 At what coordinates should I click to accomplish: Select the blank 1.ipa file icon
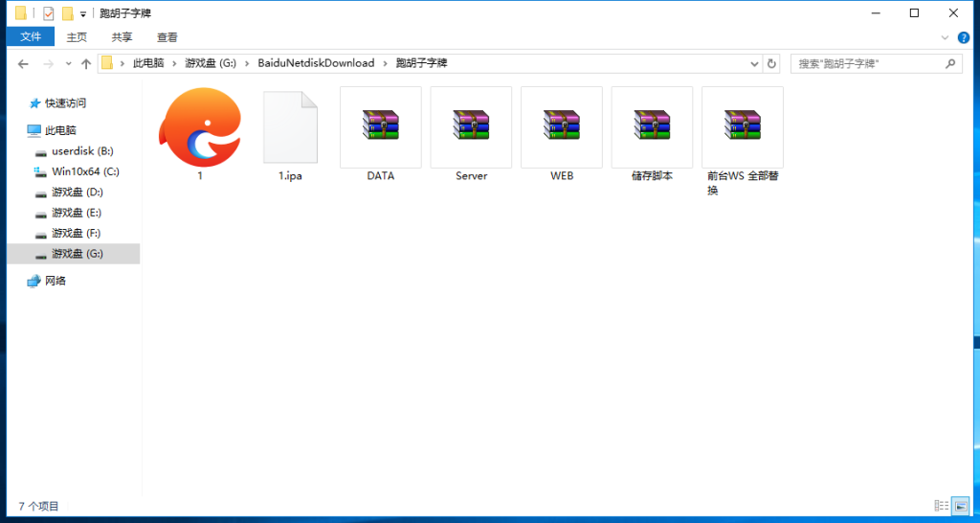[x=290, y=127]
